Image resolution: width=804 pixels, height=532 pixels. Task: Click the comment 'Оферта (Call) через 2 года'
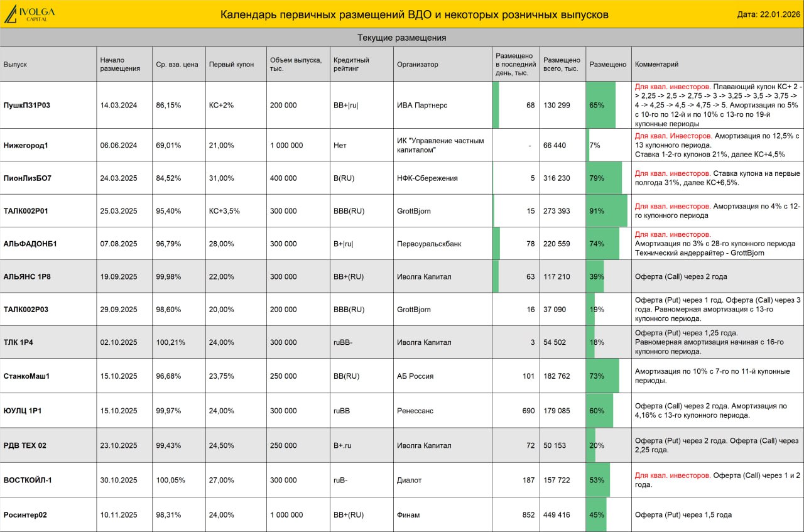[x=682, y=276]
